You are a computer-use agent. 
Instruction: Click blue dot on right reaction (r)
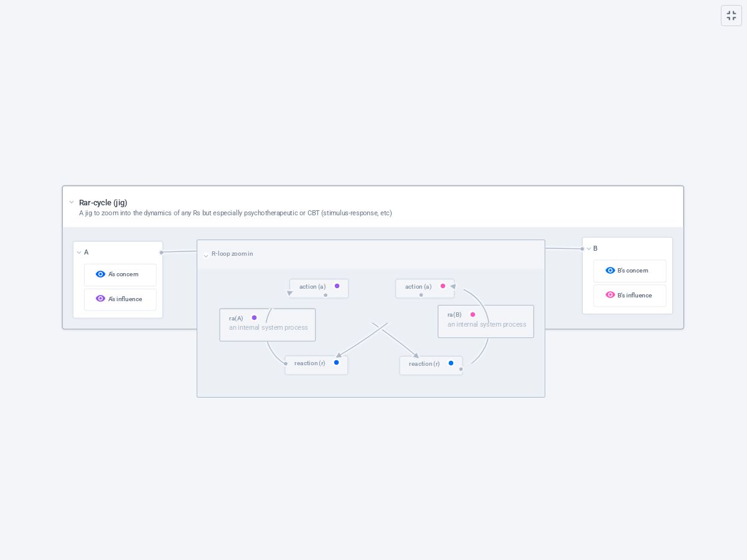(451, 363)
